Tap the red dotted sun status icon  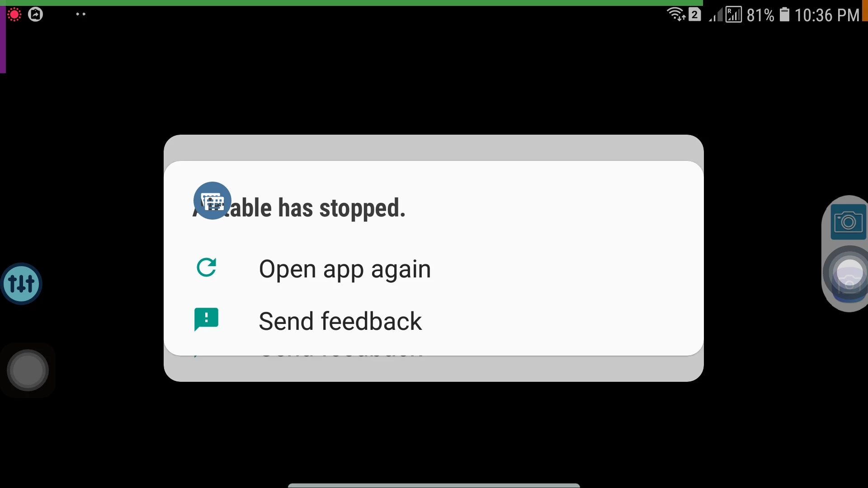(14, 15)
